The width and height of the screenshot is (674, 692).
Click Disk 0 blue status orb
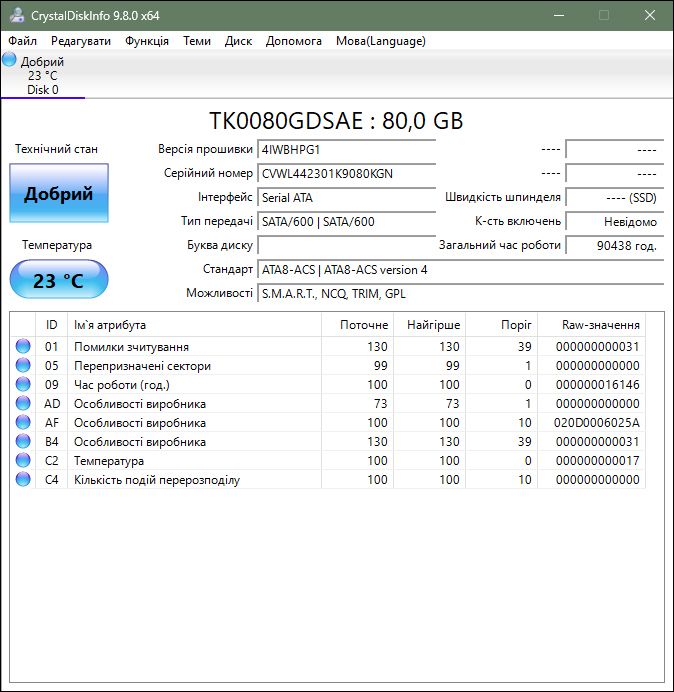(x=9, y=60)
